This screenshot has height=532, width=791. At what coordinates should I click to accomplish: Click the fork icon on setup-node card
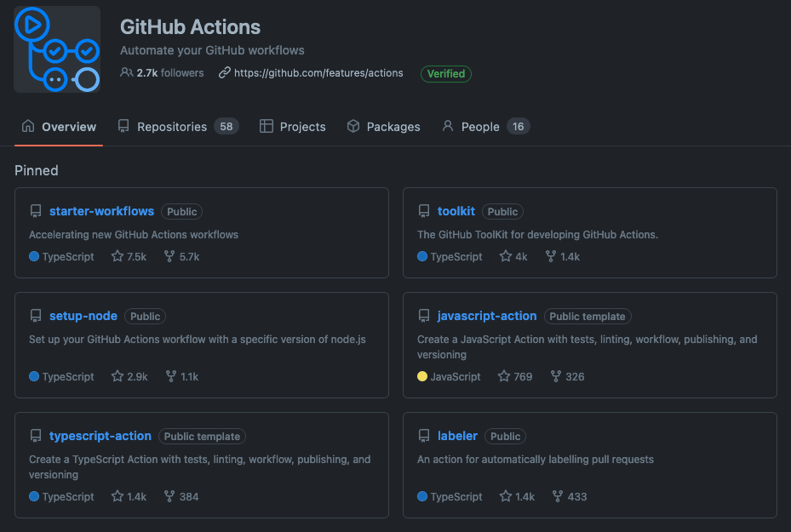click(x=170, y=376)
